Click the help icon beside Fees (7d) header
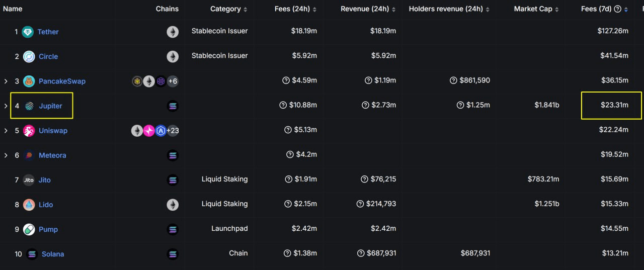 pos(618,9)
